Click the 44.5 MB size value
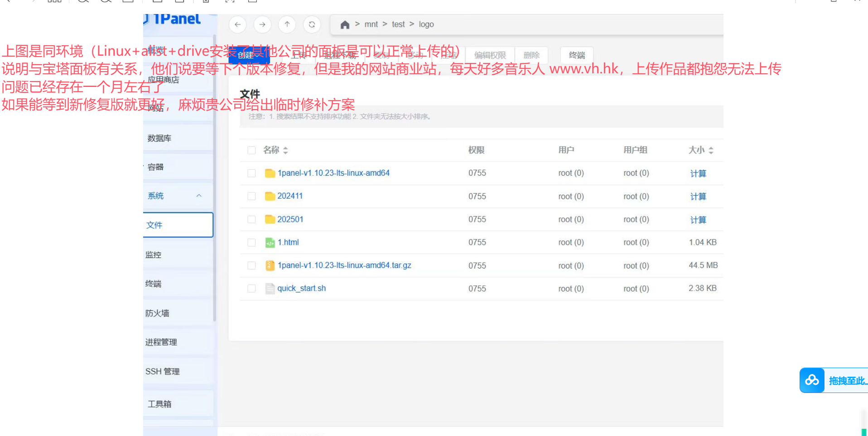868x436 pixels. pos(703,265)
